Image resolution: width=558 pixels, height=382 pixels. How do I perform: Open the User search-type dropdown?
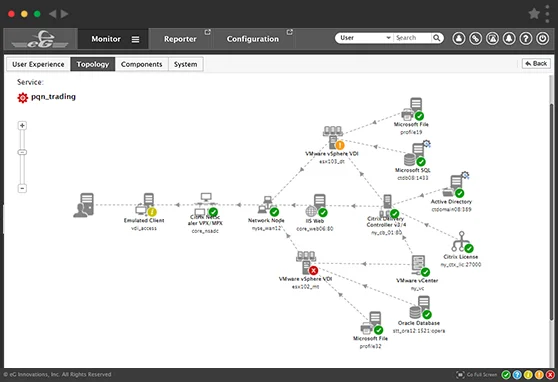pyautogui.click(x=364, y=38)
